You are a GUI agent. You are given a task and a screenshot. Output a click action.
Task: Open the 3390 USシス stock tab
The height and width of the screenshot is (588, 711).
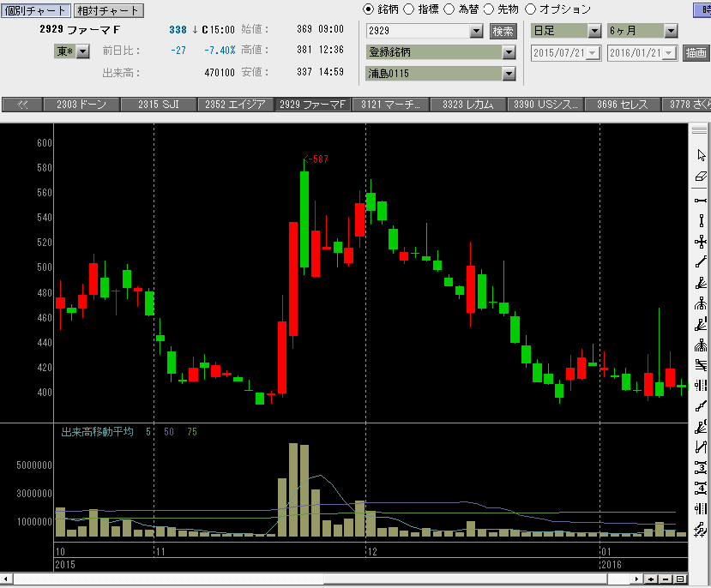click(545, 105)
